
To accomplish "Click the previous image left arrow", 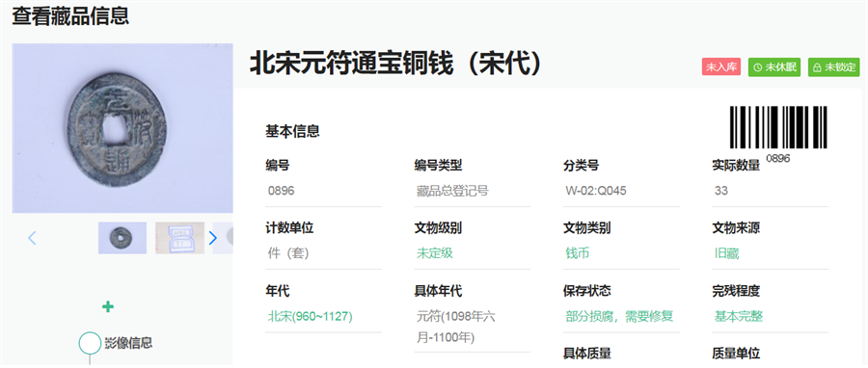I will [x=32, y=238].
